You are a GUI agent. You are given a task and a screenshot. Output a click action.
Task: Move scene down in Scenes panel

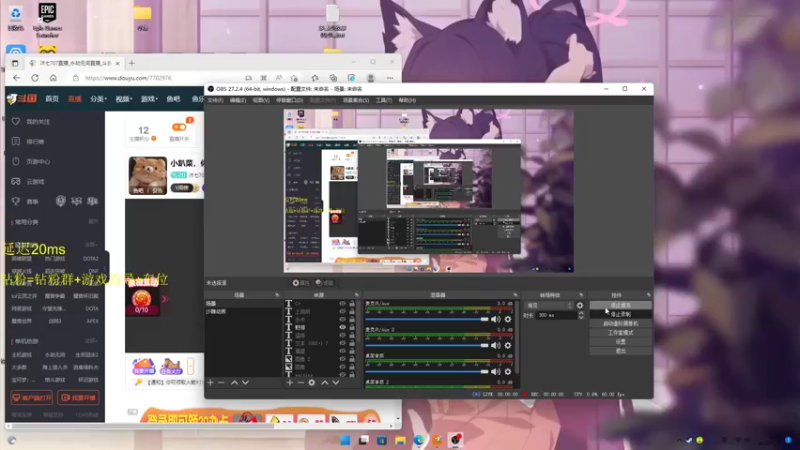click(245, 382)
